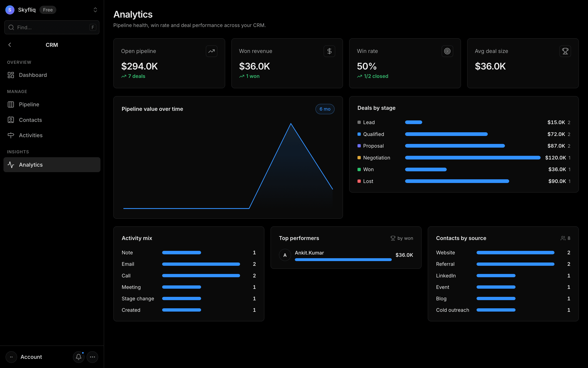Select Analytics in the sidebar
The width and height of the screenshot is (588, 368).
[x=52, y=165]
